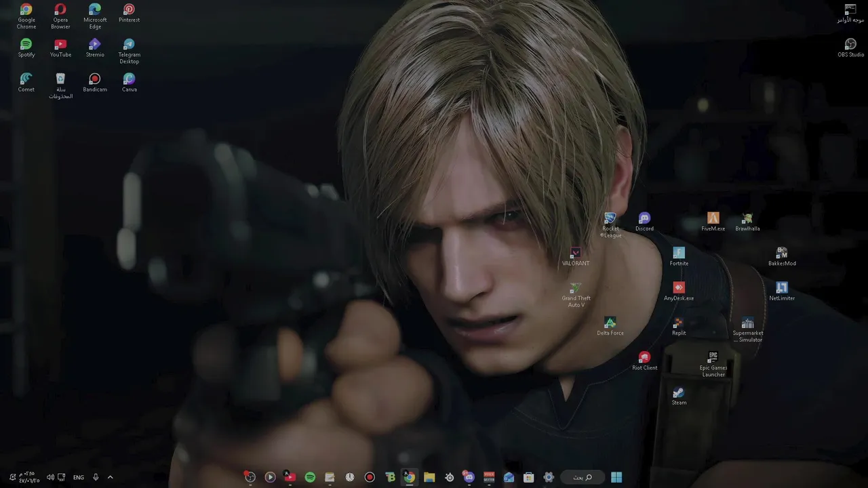The image size is (868, 488).
Task: Open Settings gear from the taskbar
Action: [549, 477]
